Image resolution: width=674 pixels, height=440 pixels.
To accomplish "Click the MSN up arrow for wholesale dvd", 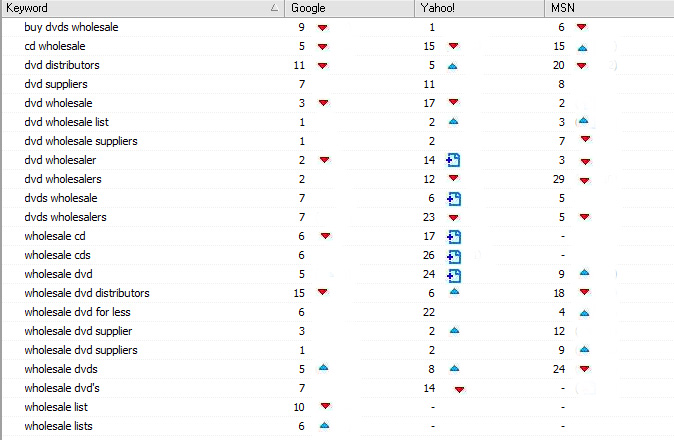I will click(x=584, y=272).
